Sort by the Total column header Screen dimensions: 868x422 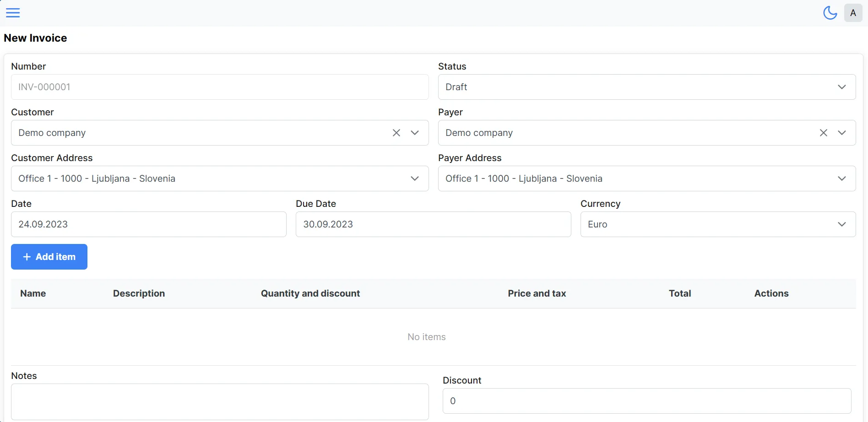680,293
